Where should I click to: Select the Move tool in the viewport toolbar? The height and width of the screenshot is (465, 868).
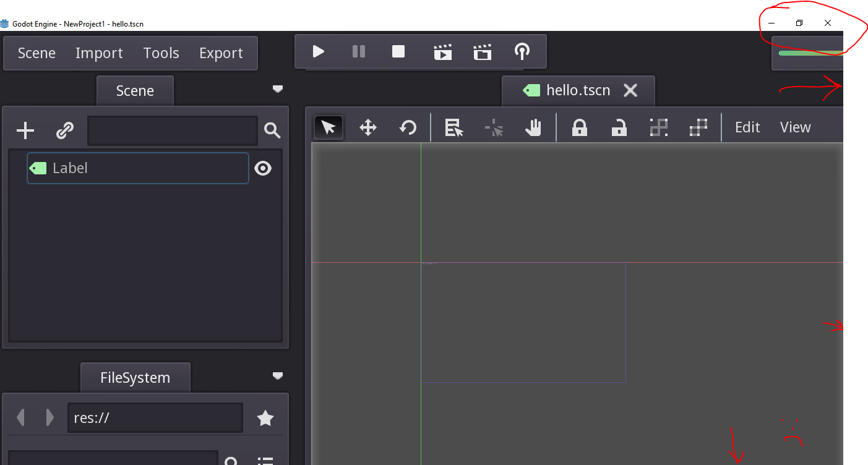(x=368, y=127)
